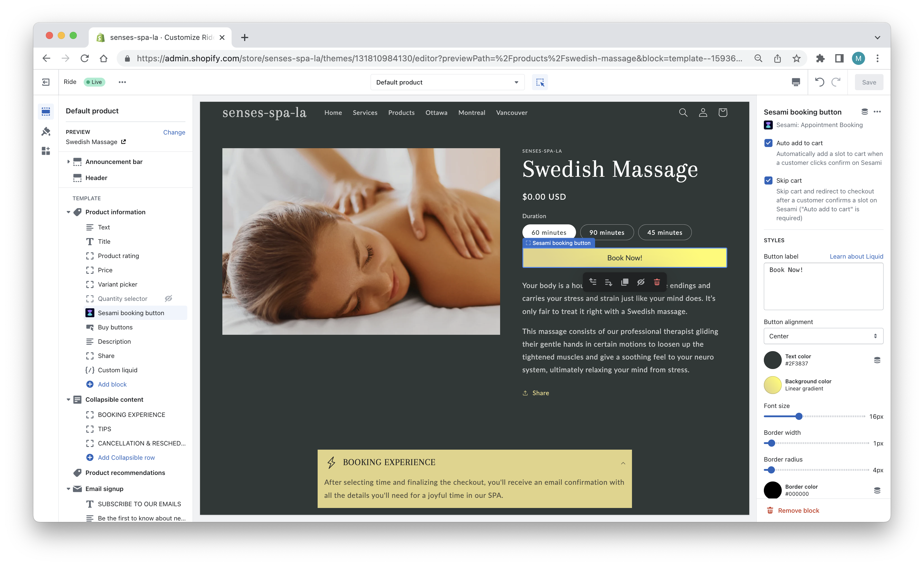Reload the browser page
924x566 pixels.
click(x=85, y=58)
